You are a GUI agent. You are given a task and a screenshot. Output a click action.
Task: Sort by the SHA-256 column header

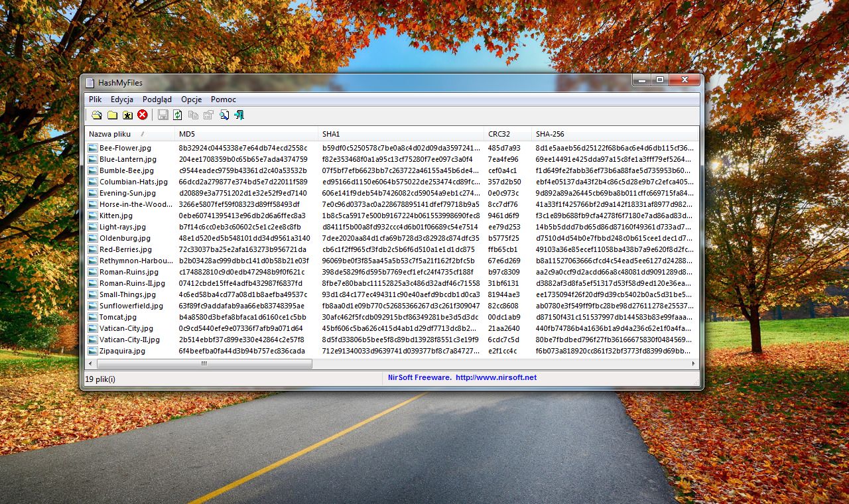click(x=615, y=134)
